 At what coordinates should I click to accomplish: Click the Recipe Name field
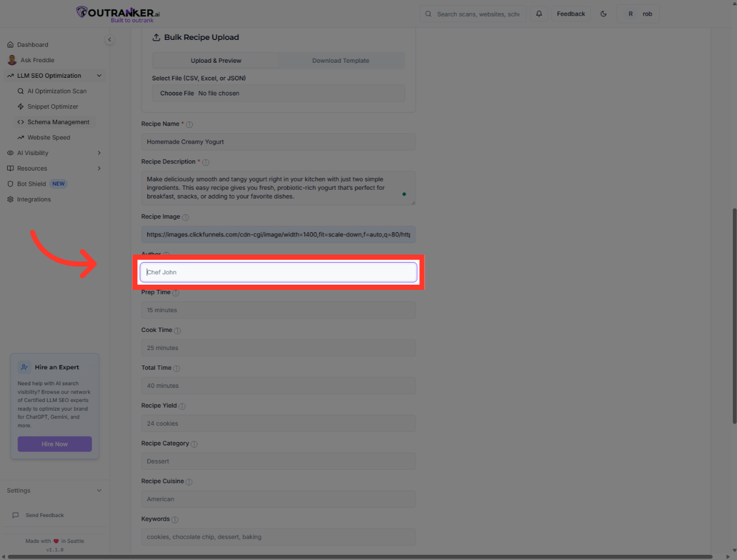point(278,142)
